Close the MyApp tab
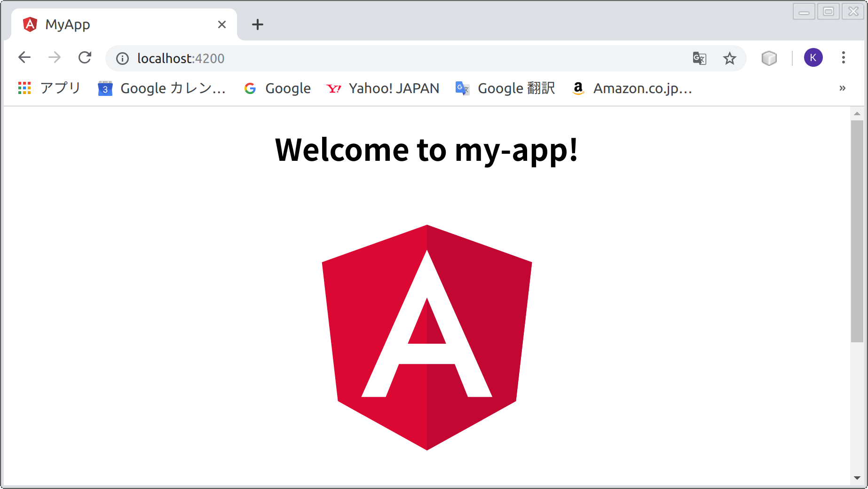This screenshot has width=868, height=489. [221, 24]
